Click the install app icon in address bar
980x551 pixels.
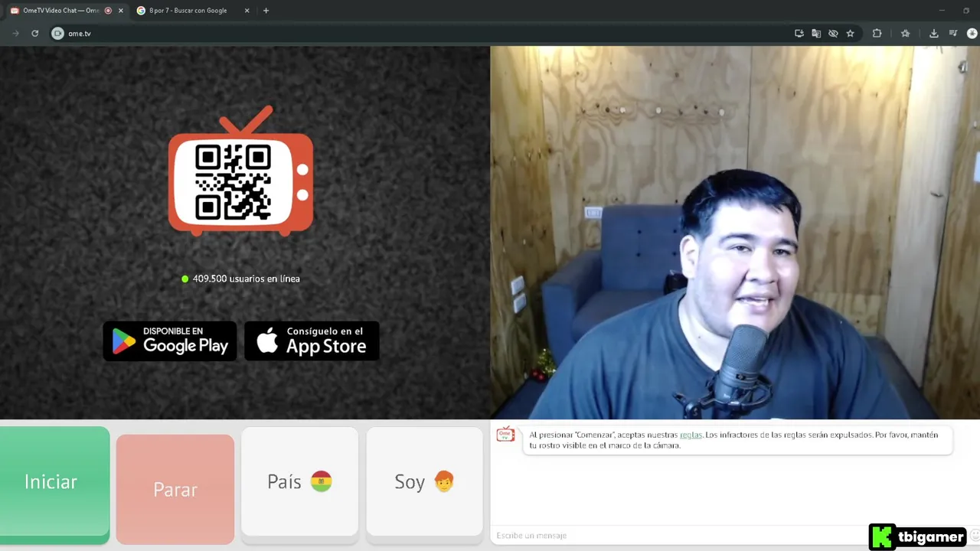(799, 34)
